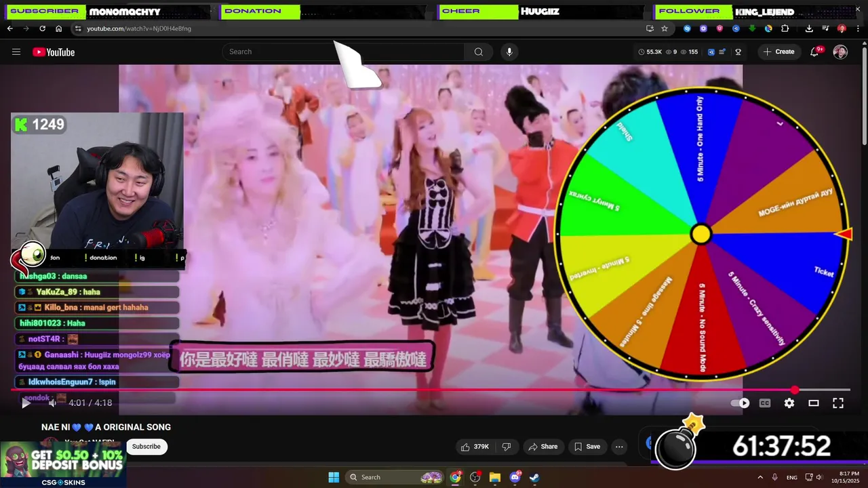Click the 'IdkwhoisEnguun7 : !spin' chat message
The width and height of the screenshot is (868, 488).
coord(97,382)
